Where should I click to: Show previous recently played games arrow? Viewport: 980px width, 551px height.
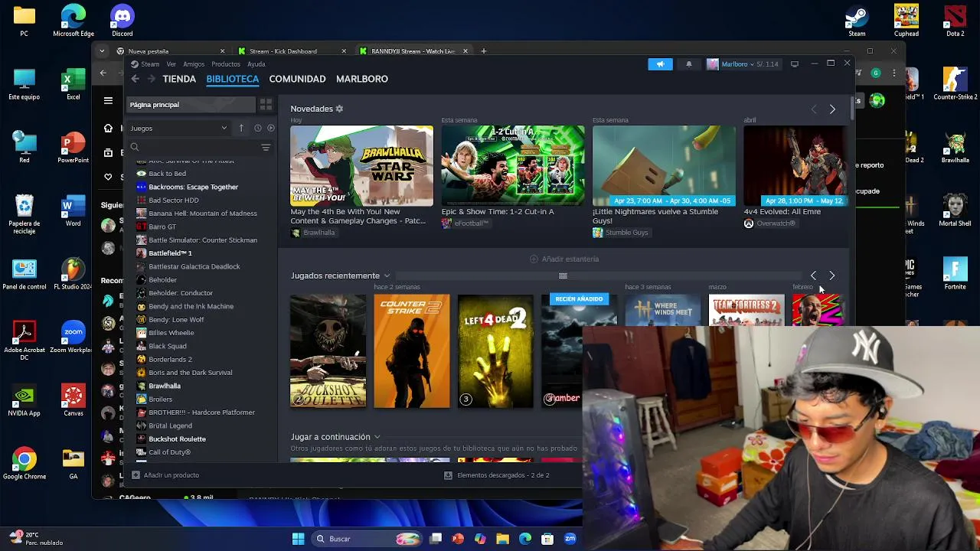click(x=813, y=275)
